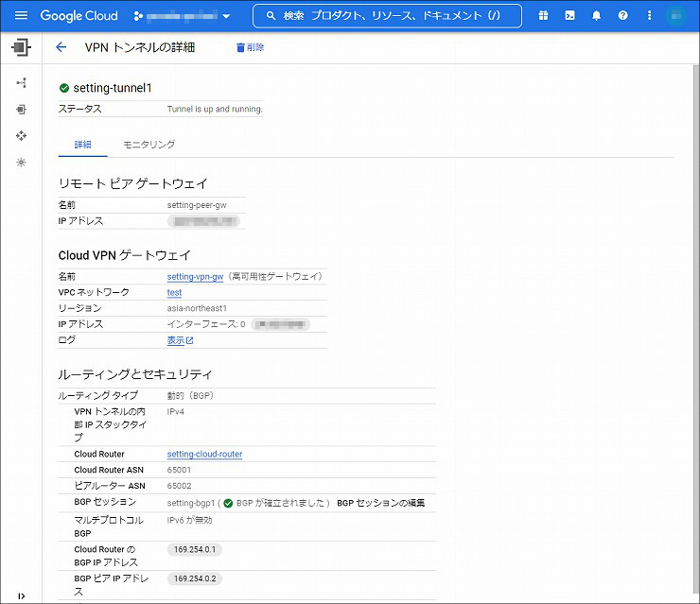This screenshot has width=700, height=604.
Task: Click the Google Cloud logo
Action: (79, 16)
